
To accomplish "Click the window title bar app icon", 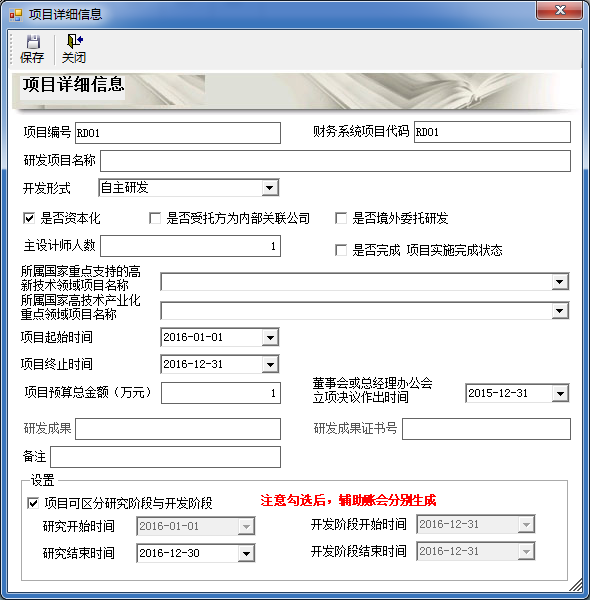I will (x=16, y=15).
